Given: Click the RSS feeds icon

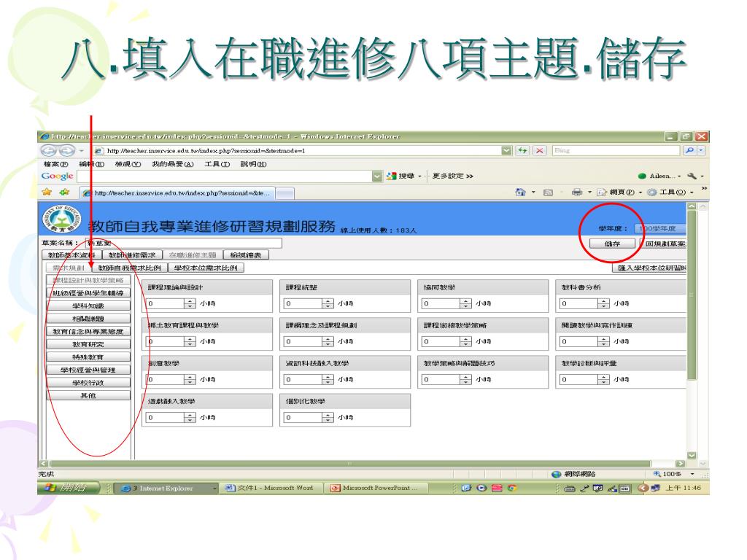Looking at the screenshot, I should (x=548, y=192).
